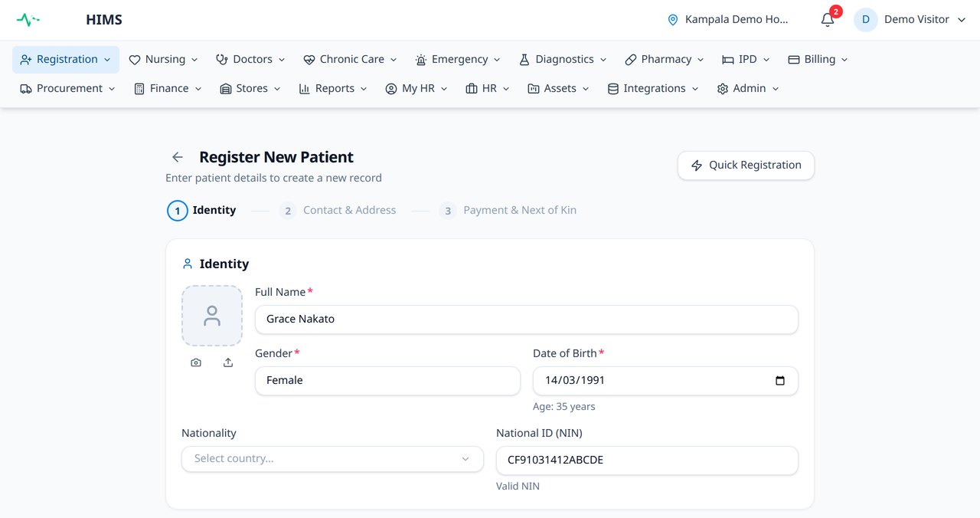Click the Assets folder icon
Screen dimensions: 980x518
point(534,89)
